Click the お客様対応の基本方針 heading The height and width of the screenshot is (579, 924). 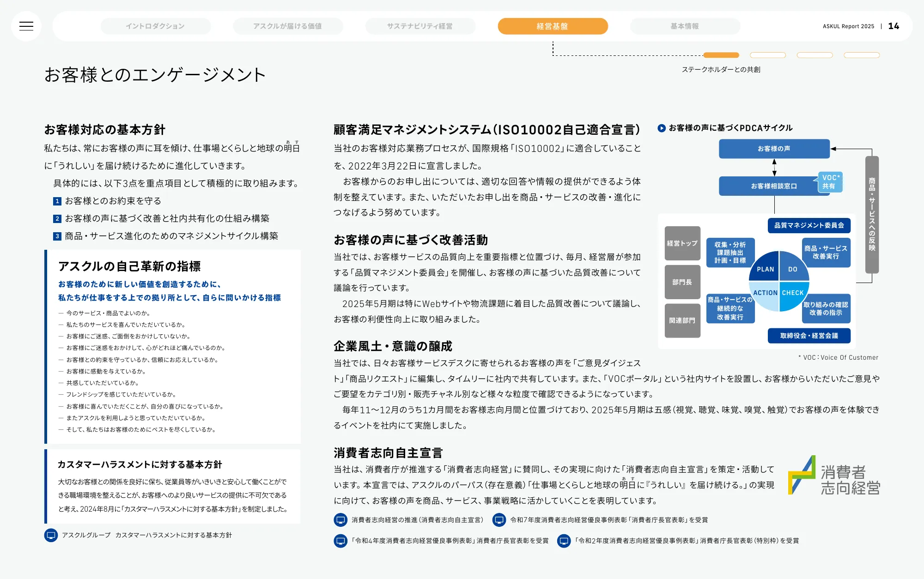[x=105, y=130]
